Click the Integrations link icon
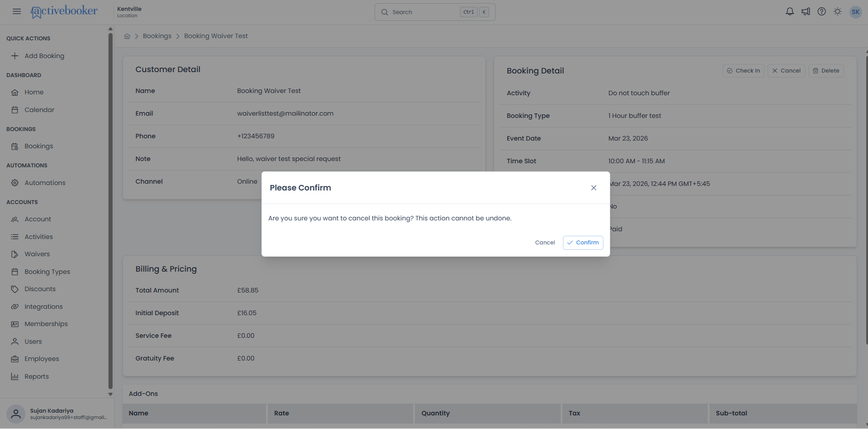 click(x=15, y=307)
